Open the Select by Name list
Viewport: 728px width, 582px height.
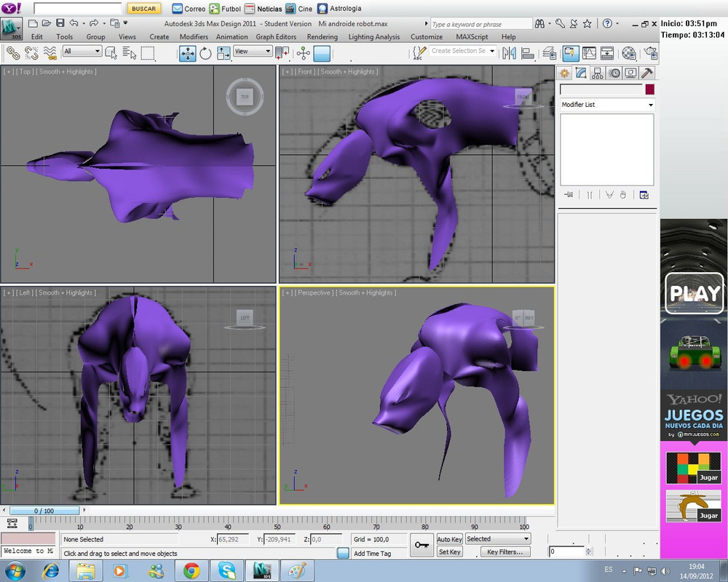tap(130, 52)
